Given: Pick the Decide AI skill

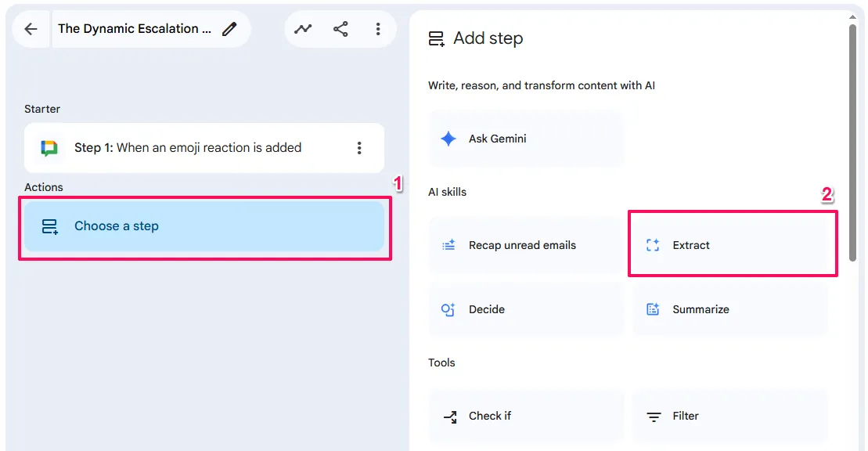Looking at the screenshot, I should [525, 309].
